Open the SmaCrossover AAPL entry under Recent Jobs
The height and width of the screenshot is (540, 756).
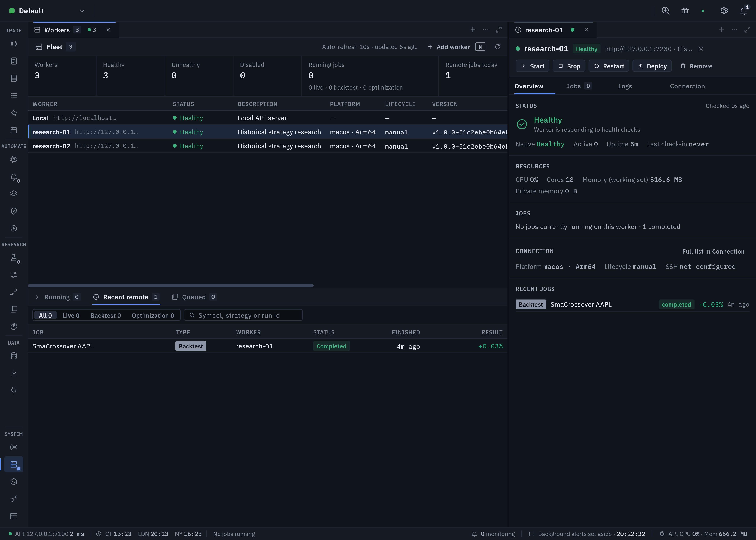[x=632, y=305]
